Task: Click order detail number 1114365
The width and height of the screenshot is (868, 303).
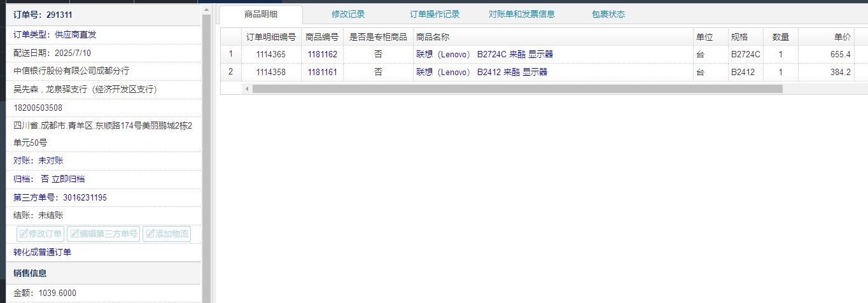Action: [x=271, y=54]
